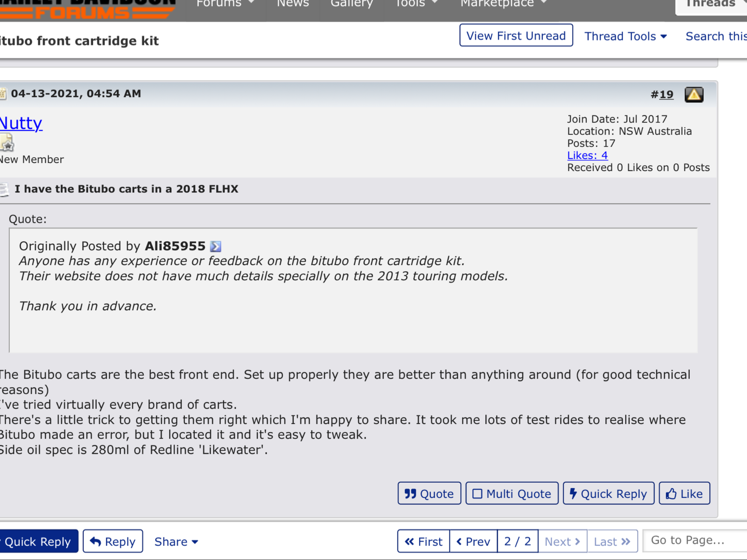Click the Like thumbs-up button
The height and width of the screenshot is (560, 747).
point(684,494)
